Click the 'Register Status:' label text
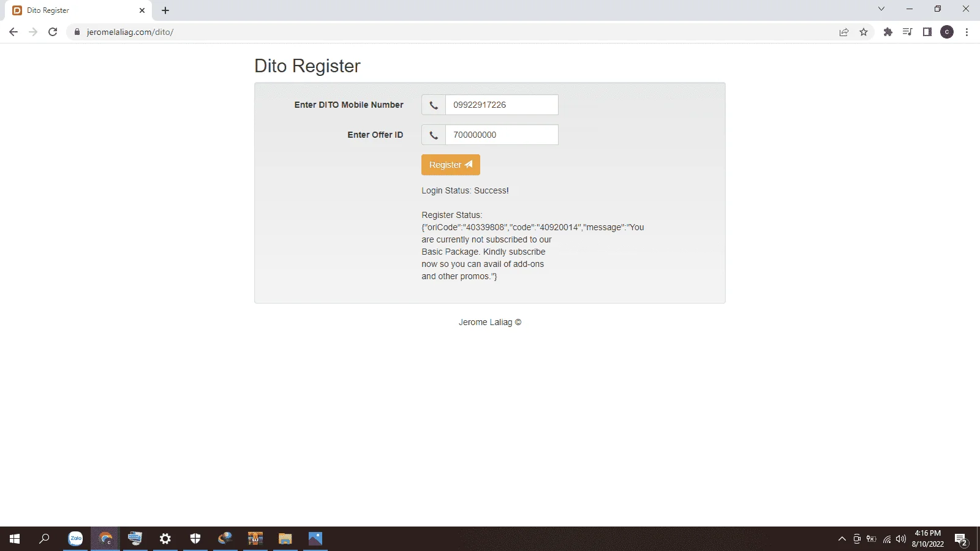 (452, 215)
